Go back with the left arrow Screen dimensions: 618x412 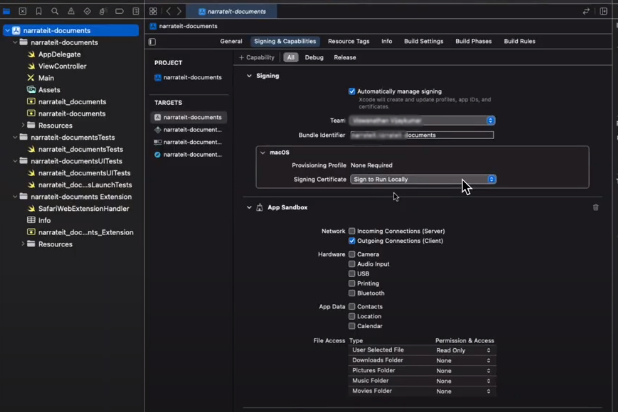(167, 11)
